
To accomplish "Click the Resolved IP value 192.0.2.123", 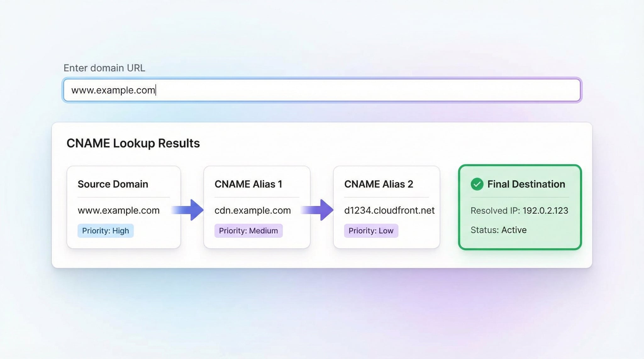I will (545, 210).
